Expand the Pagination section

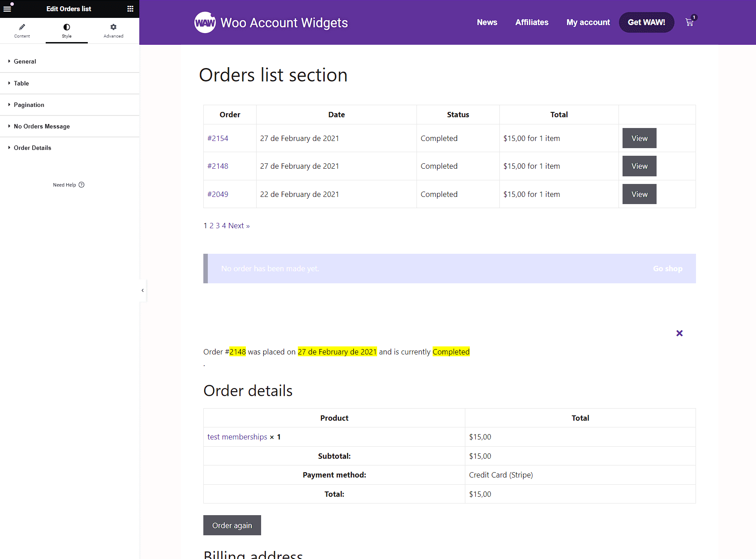pyautogui.click(x=69, y=105)
